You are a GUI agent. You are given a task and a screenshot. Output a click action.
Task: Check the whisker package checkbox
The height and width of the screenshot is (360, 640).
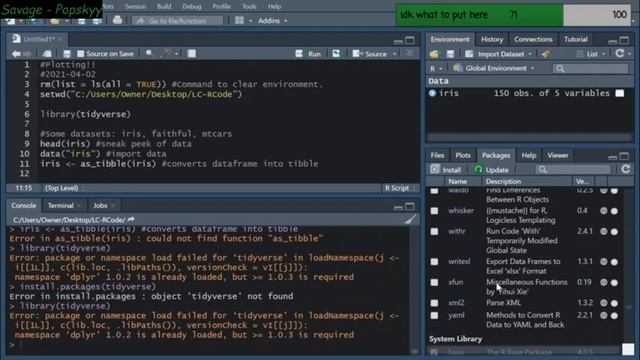tap(434, 211)
